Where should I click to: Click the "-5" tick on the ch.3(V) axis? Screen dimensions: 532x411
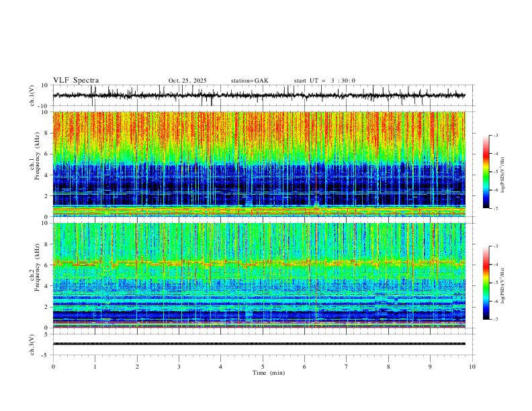[x=46, y=355]
